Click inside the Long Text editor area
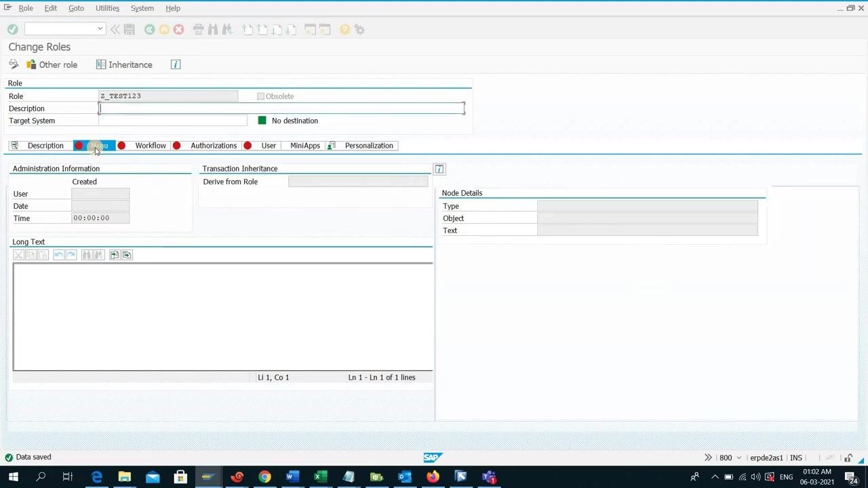The width and height of the screenshot is (868, 488). [x=222, y=317]
